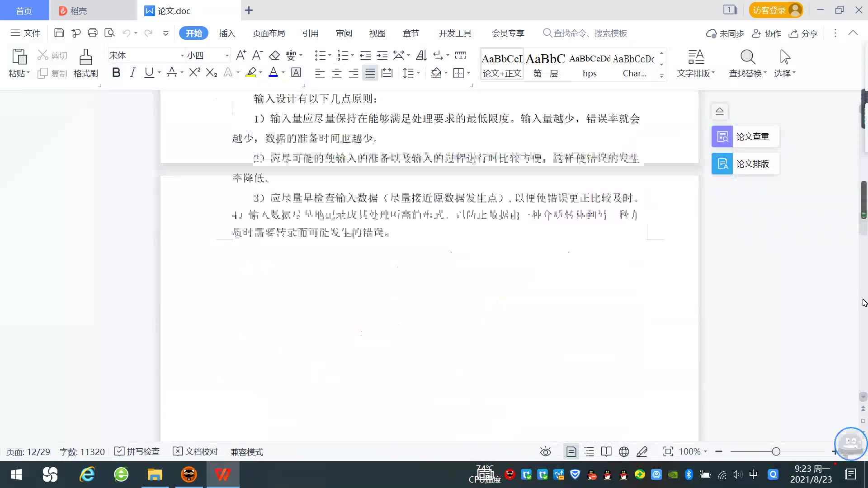868x488 pixels.
Task: Switch to the 插入 ribbon tab
Action: [x=227, y=33]
